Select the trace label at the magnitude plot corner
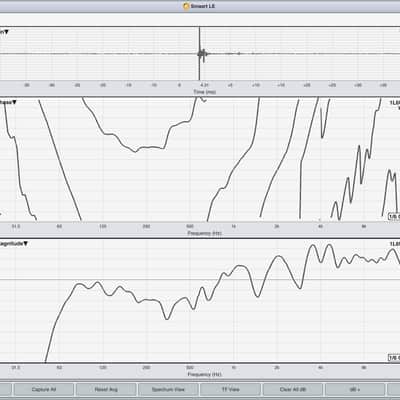The width and height of the screenshot is (400, 400). [395, 244]
